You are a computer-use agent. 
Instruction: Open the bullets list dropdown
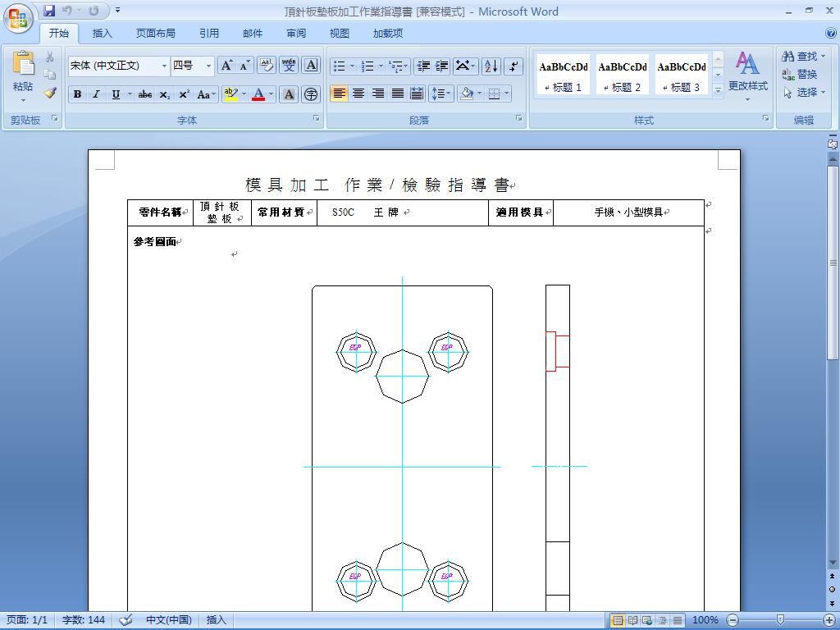pyautogui.click(x=352, y=66)
